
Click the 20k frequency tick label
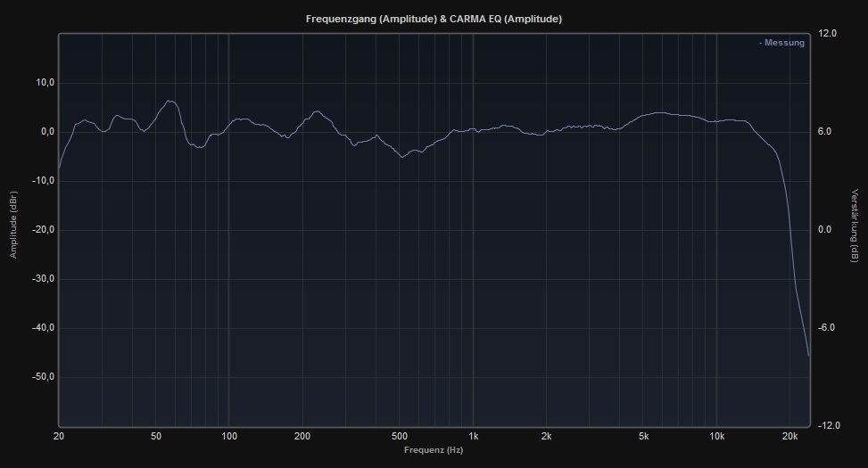click(x=789, y=436)
